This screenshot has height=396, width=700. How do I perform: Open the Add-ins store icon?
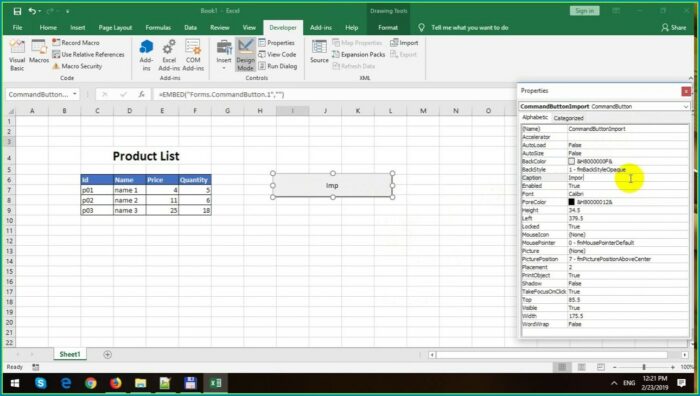point(146,55)
